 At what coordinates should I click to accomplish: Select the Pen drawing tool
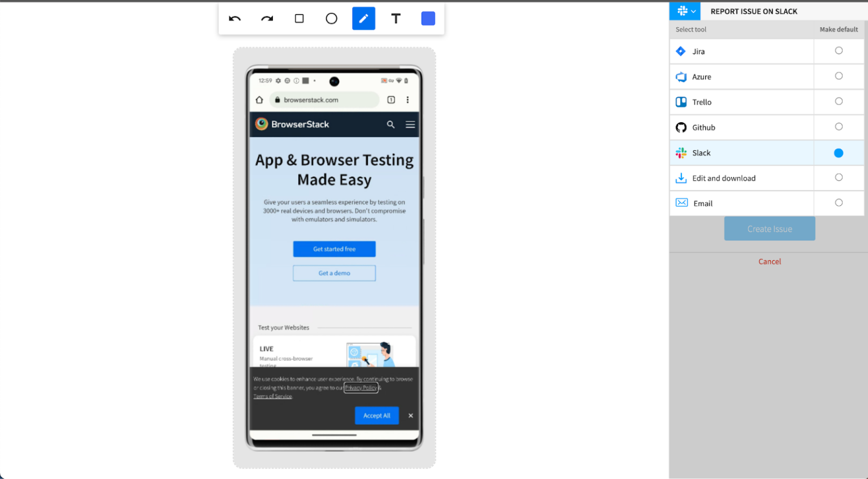(x=363, y=18)
